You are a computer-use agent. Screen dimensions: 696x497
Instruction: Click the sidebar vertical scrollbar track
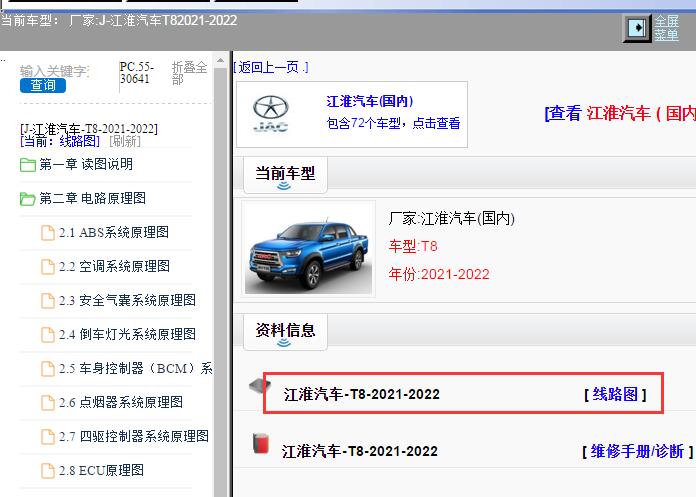220,282
